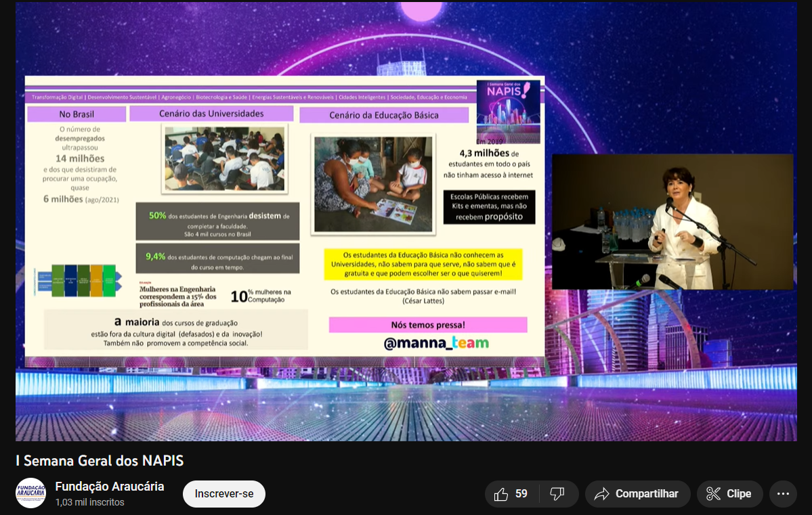Click the video player area to pause

point(406,221)
